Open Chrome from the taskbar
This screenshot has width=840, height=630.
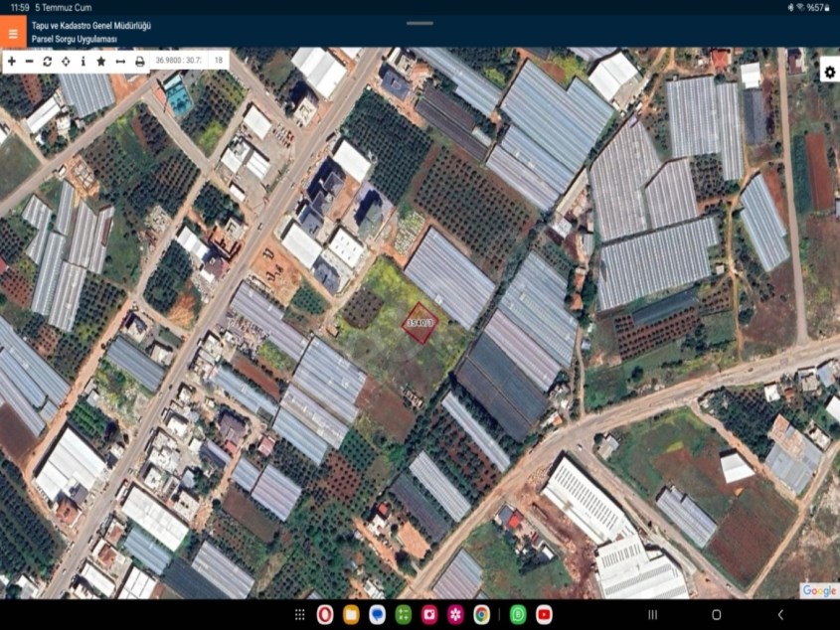[x=481, y=615]
